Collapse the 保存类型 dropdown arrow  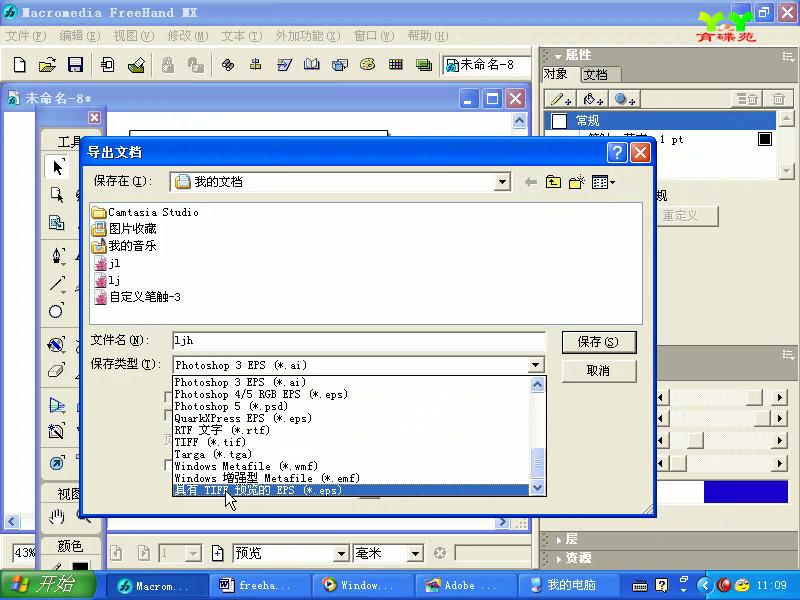535,365
